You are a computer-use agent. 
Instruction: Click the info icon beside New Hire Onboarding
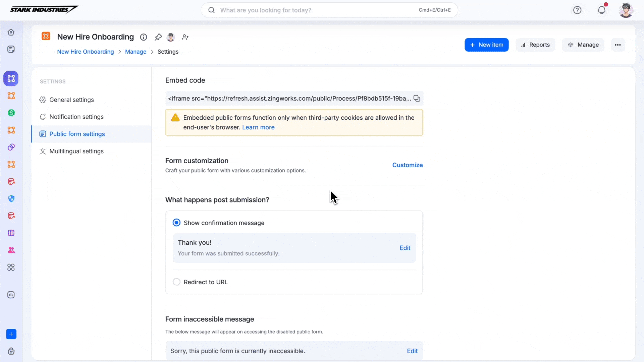[144, 37]
